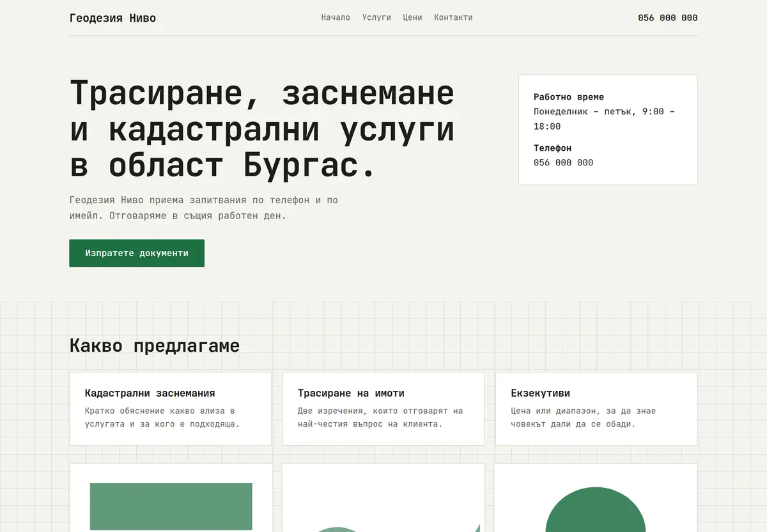Click the Понеделник – петък hours text

[x=605, y=119]
